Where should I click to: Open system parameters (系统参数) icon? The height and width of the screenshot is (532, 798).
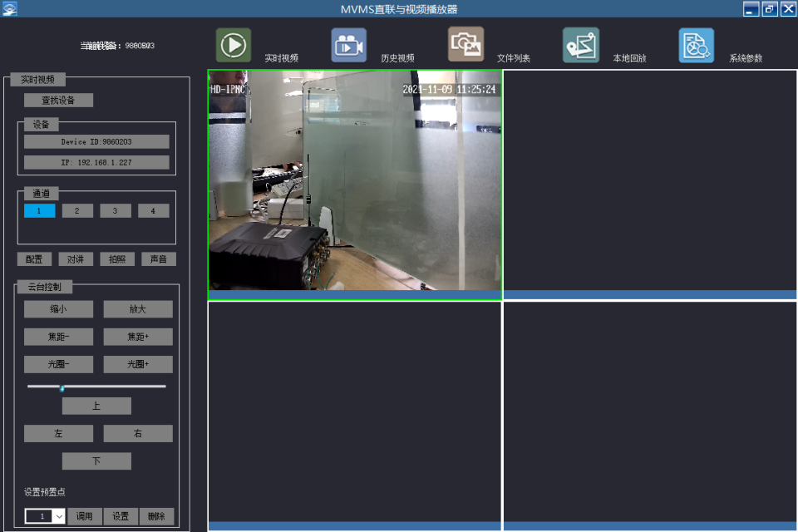(696, 45)
